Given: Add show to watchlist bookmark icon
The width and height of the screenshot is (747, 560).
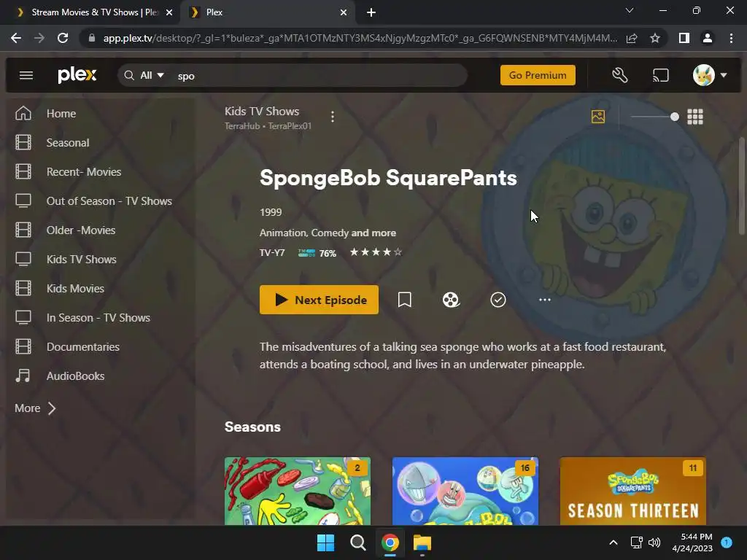Looking at the screenshot, I should pyautogui.click(x=404, y=300).
